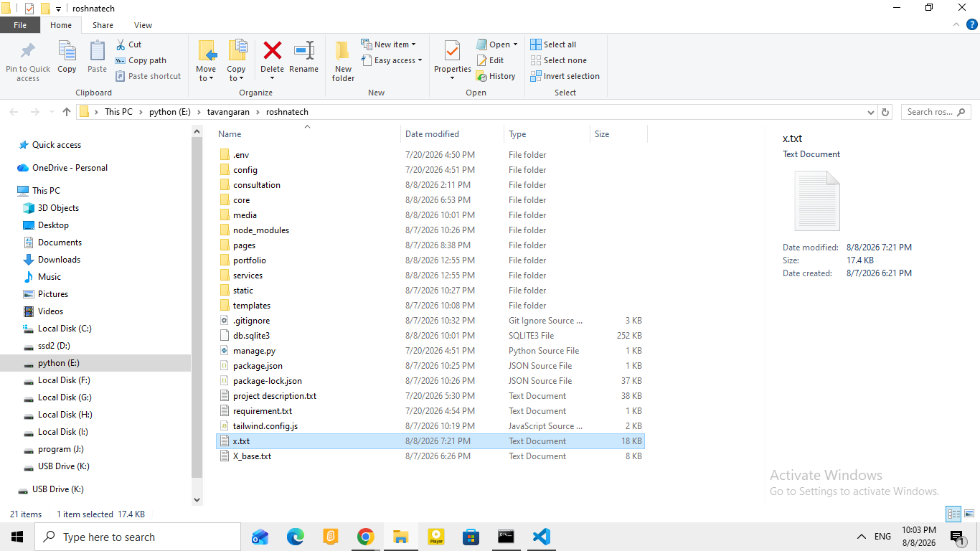Click Edit in the Open group
Image resolution: width=980 pixels, height=551 pixels.
[x=490, y=60]
